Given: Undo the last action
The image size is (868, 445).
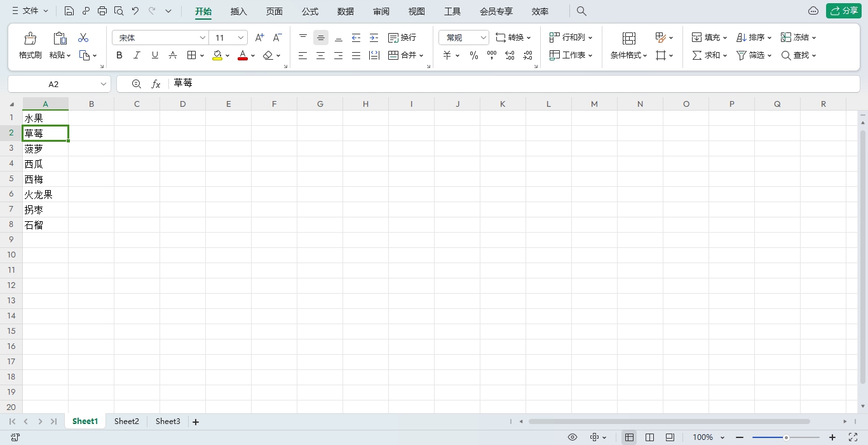Looking at the screenshot, I should pos(135,11).
